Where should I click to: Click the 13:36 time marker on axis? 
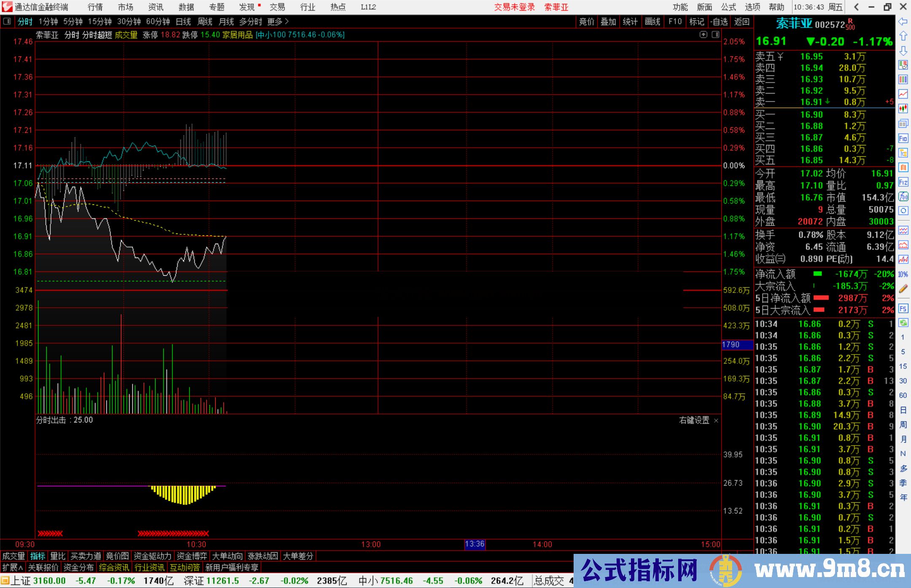pyautogui.click(x=474, y=544)
